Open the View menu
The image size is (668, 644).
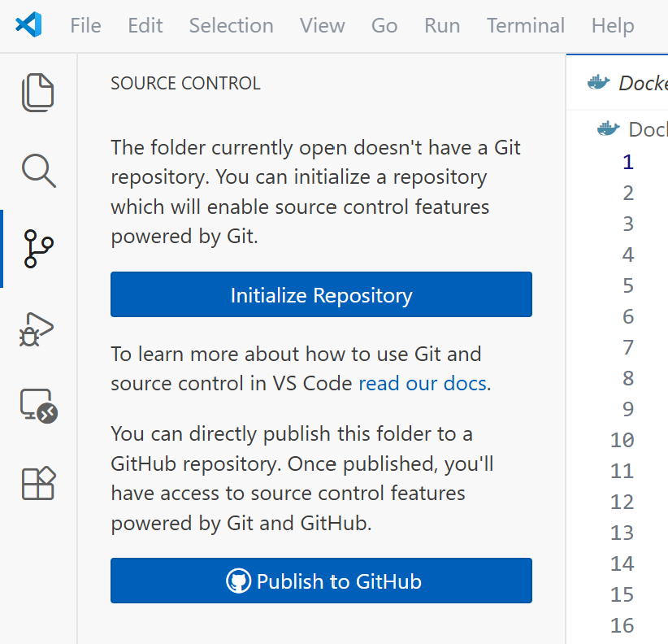322,26
